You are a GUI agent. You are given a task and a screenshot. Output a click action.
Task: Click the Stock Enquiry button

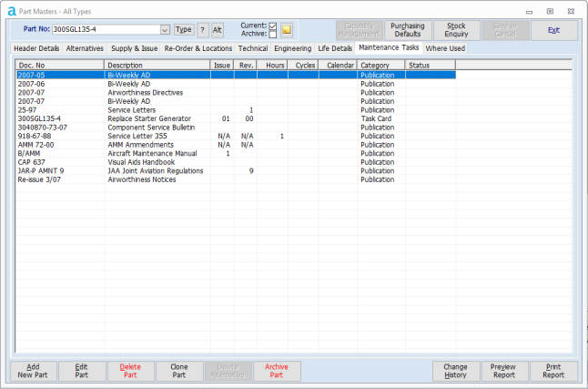click(457, 30)
